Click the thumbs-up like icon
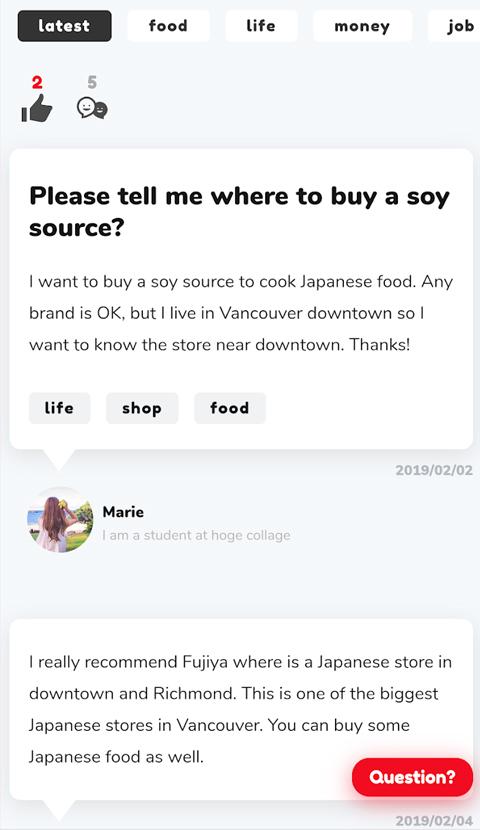Viewport: 480px width, 830px height. point(37,108)
